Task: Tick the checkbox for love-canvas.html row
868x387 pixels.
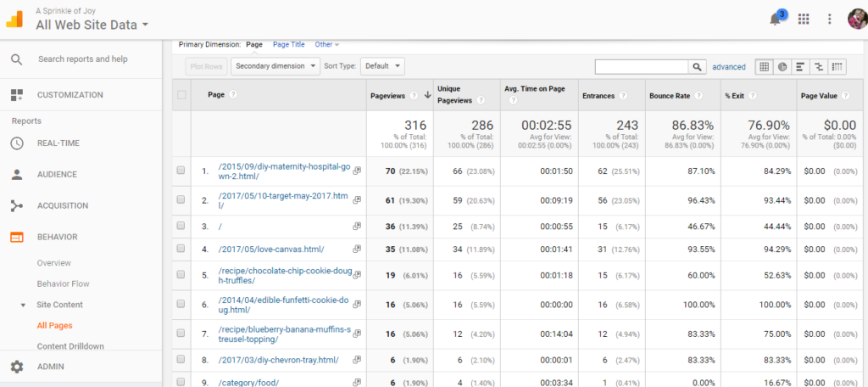Action: [181, 249]
